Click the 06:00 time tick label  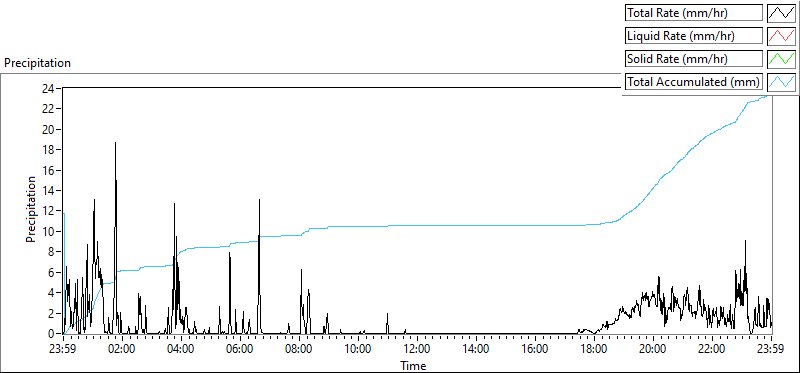(240, 350)
